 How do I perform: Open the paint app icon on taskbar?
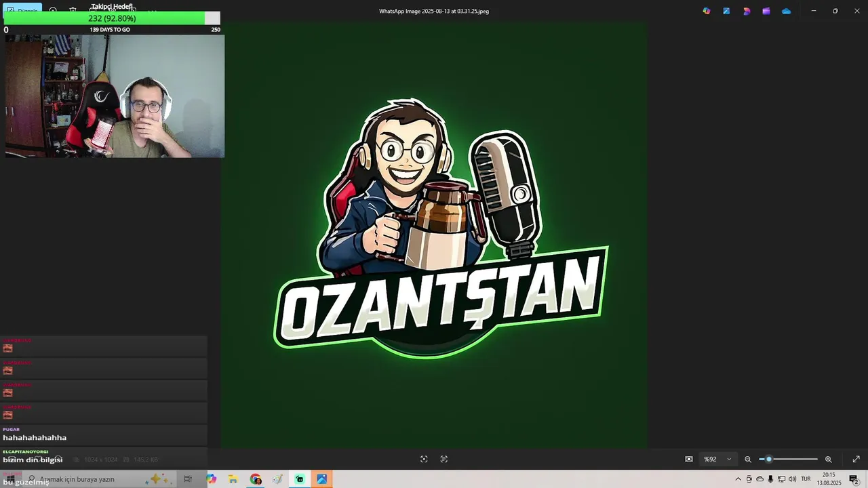277,479
